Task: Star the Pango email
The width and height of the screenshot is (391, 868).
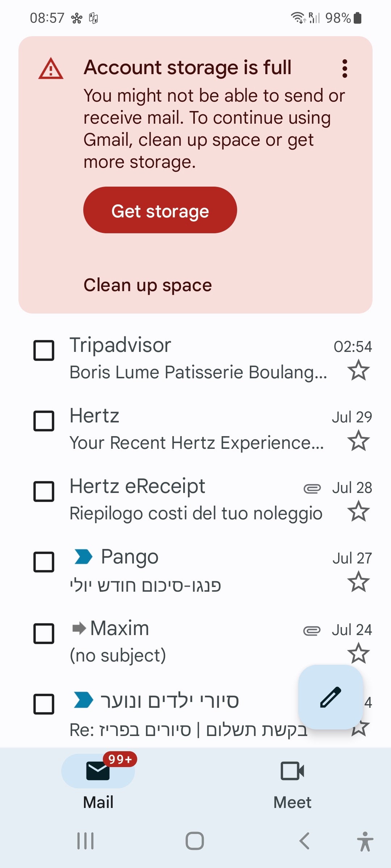Action: pyautogui.click(x=358, y=582)
